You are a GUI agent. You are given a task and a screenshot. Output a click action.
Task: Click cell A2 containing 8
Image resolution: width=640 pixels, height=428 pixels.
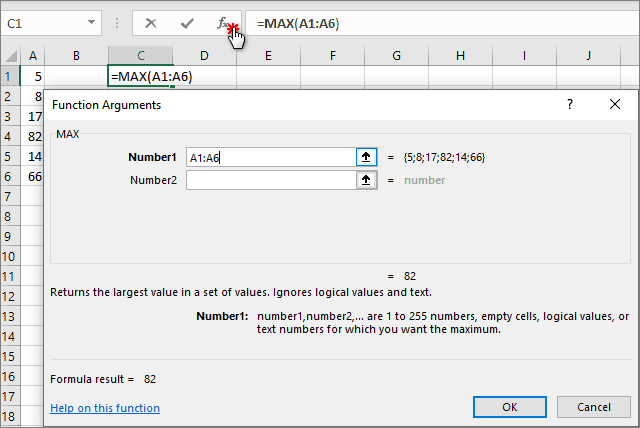click(32, 96)
